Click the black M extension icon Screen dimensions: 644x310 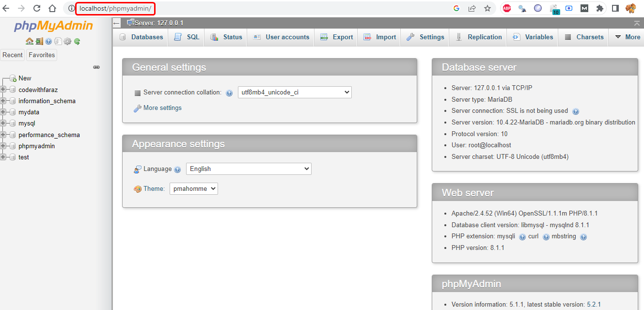pyautogui.click(x=584, y=8)
